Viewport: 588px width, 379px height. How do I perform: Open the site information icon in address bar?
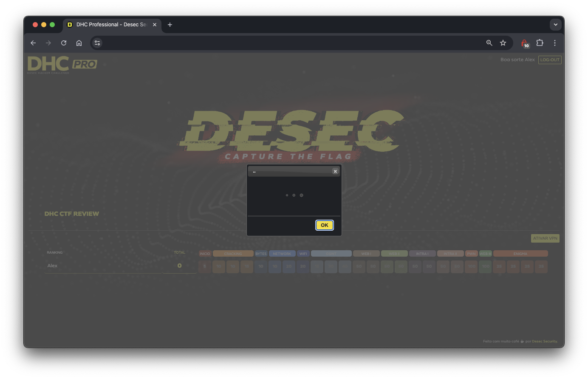tap(97, 43)
